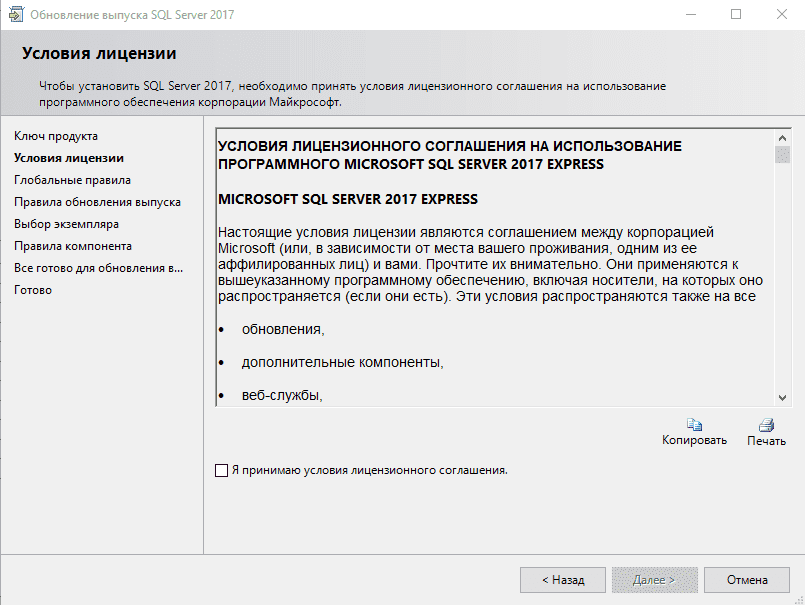Viewport: 805px width, 605px height.
Task: Click the Back (Назад) button
Action: [x=563, y=579]
